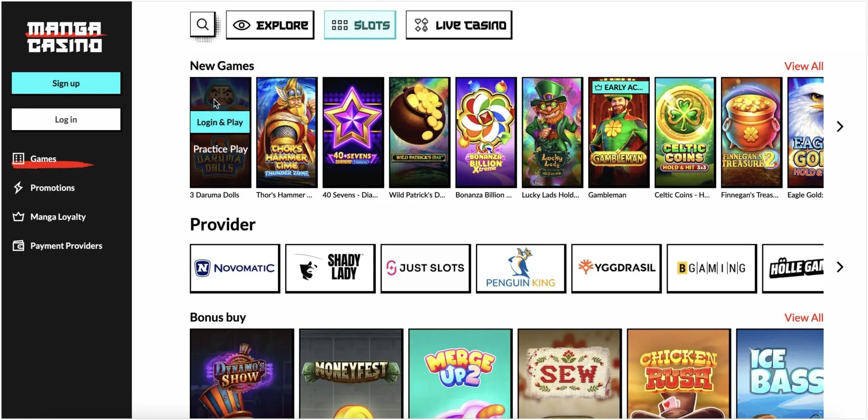Click the Promotions lightning bolt icon

pos(18,188)
